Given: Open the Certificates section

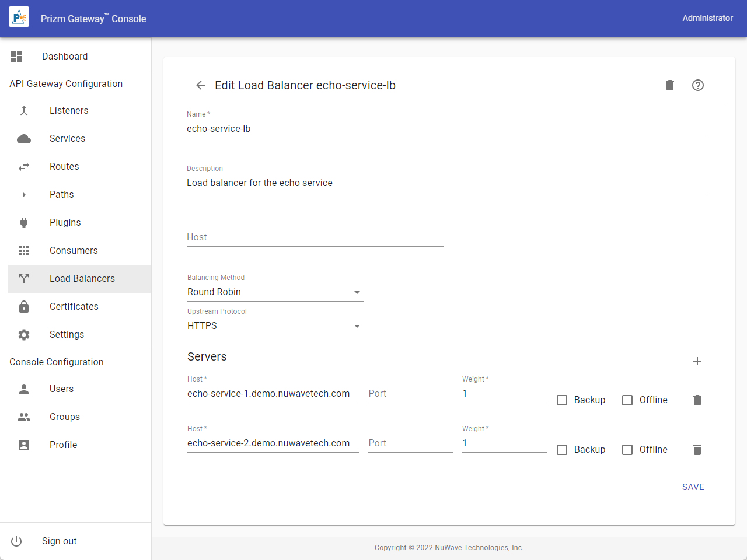Looking at the screenshot, I should [x=74, y=306].
